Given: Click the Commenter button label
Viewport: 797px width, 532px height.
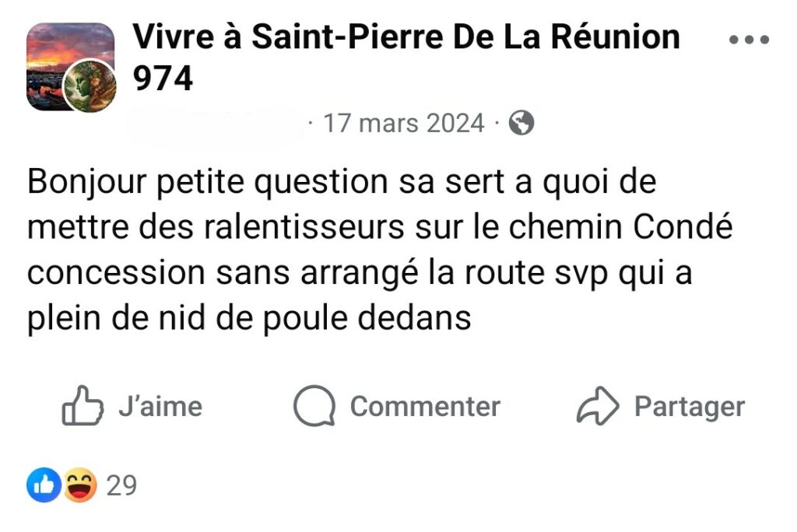Looking at the screenshot, I should pyautogui.click(x=425, y=407).
